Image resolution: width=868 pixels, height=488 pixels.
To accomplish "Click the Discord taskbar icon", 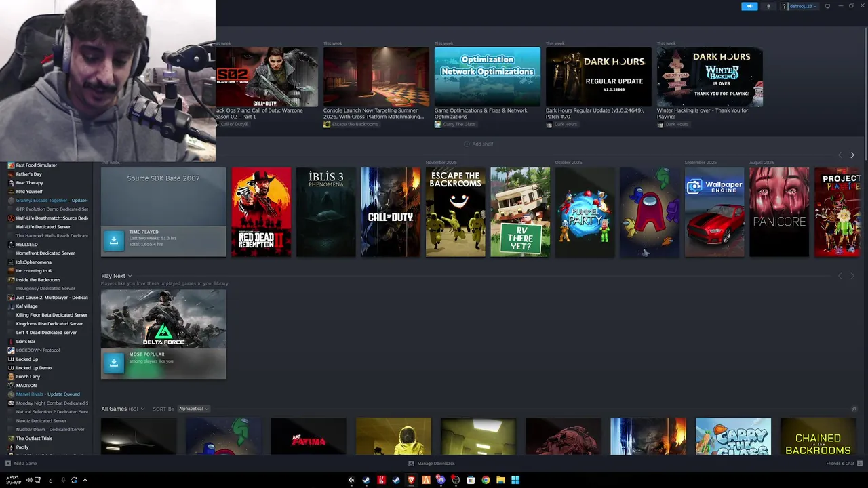I will (441, 480).
